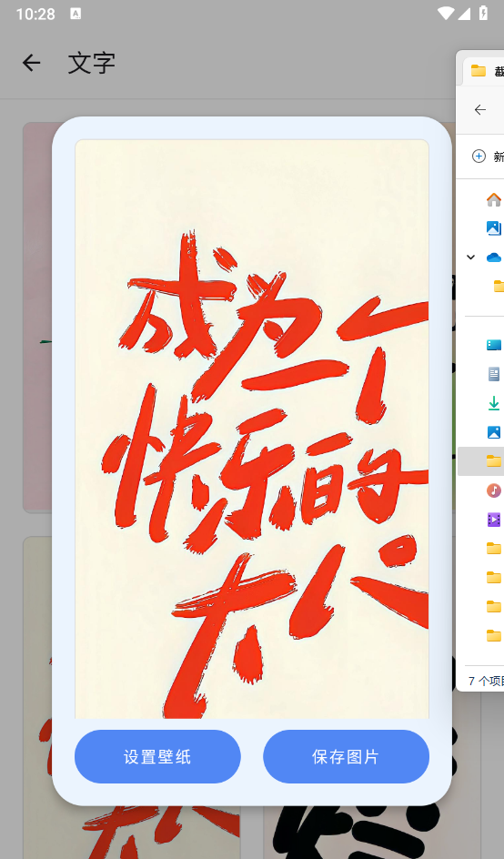The height and width of the screenshot is (859, 504).
Task: Click the 保存图片 button
Action: tap(346, 756)
